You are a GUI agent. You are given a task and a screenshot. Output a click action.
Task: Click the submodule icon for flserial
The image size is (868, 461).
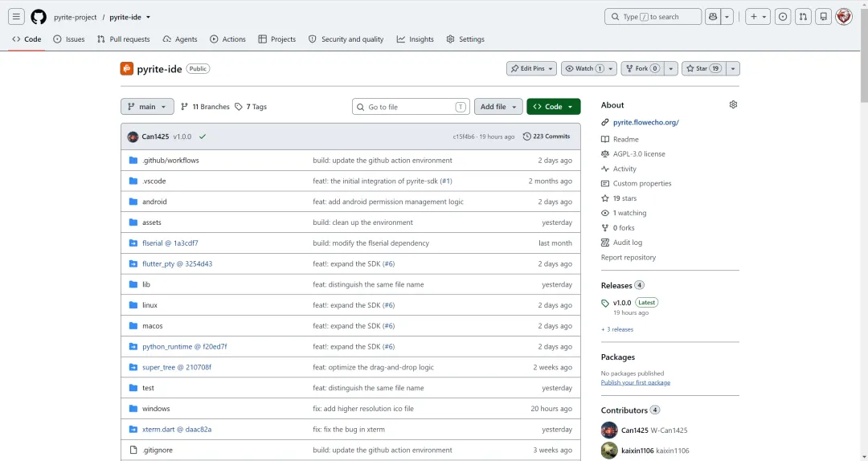pos(133,243)
